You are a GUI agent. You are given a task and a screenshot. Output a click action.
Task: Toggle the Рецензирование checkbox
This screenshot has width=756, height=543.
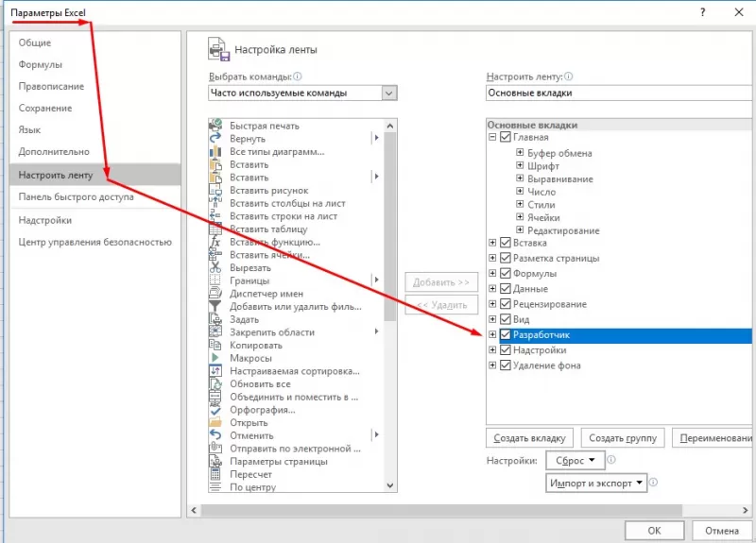[x=506, y=304]
